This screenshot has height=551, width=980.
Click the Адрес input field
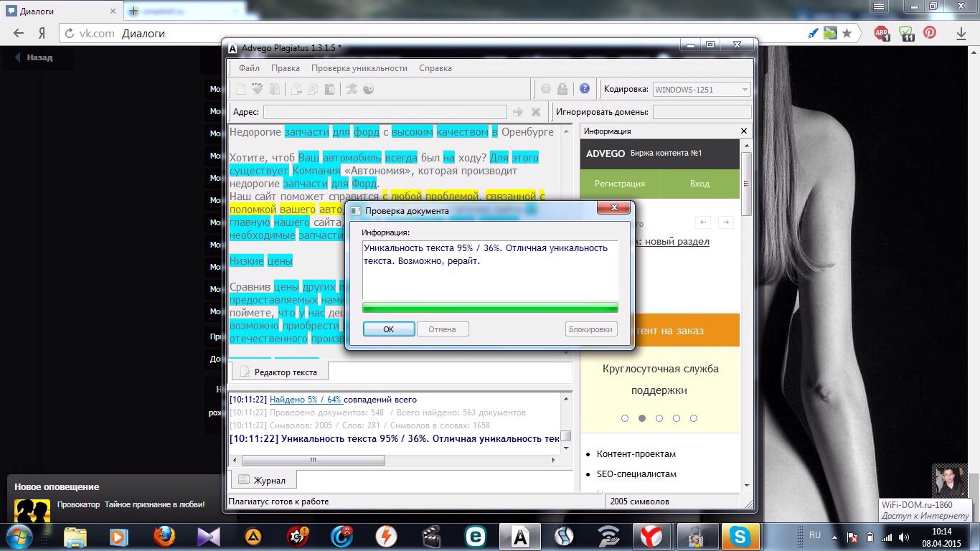(x=385, y=112)
